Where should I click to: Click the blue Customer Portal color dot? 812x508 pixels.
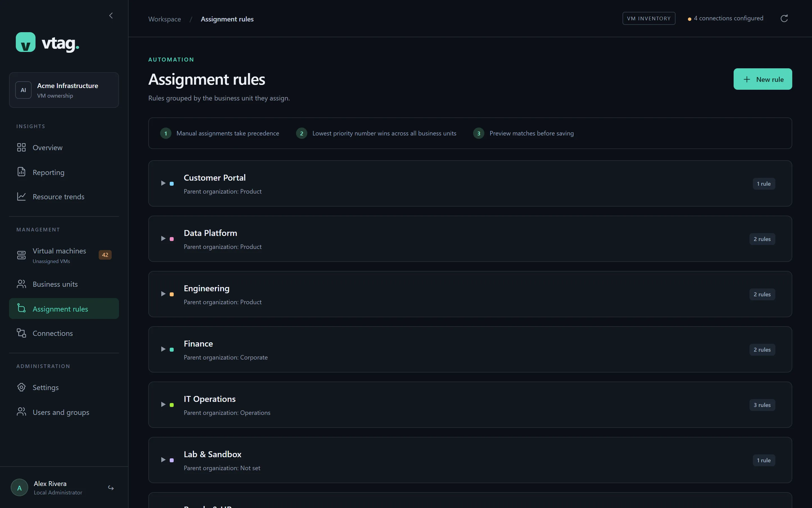tap(172, 184)
